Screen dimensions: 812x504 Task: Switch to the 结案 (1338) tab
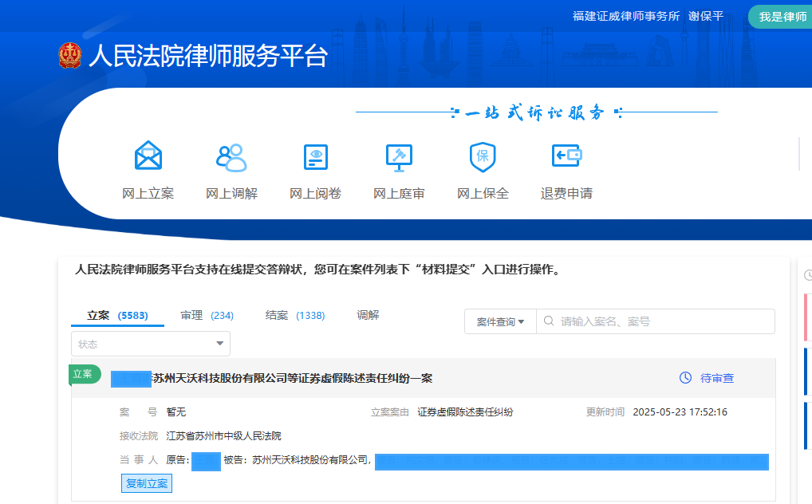tap(295, 316)
